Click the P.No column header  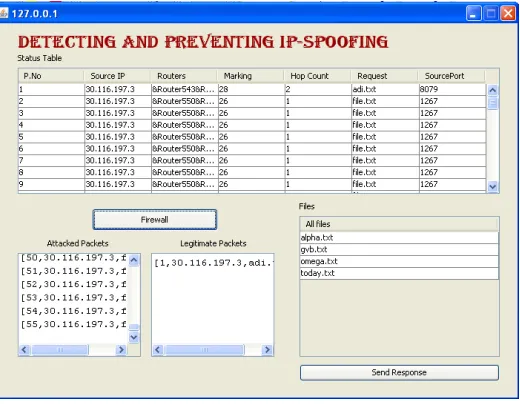pos(51,76)
